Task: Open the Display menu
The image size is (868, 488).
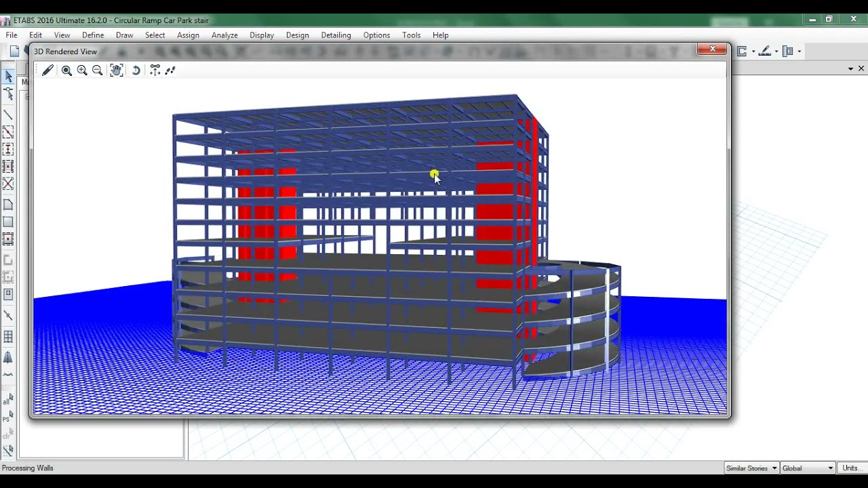Action: (x=262, y=35)
